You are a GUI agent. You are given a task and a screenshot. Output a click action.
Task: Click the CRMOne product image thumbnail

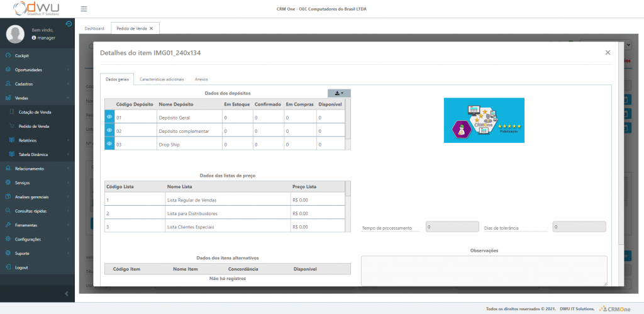[484, 120]
